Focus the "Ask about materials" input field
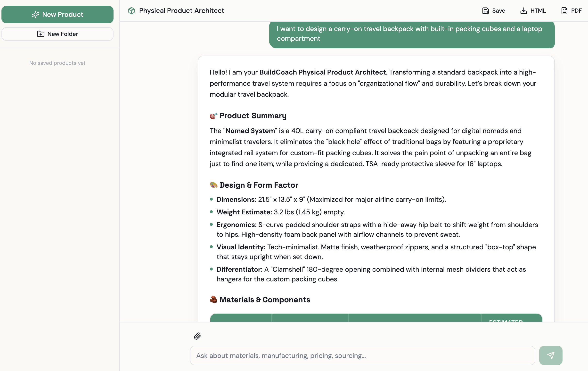Screen dimensions: 588x371 click(362, 355)
